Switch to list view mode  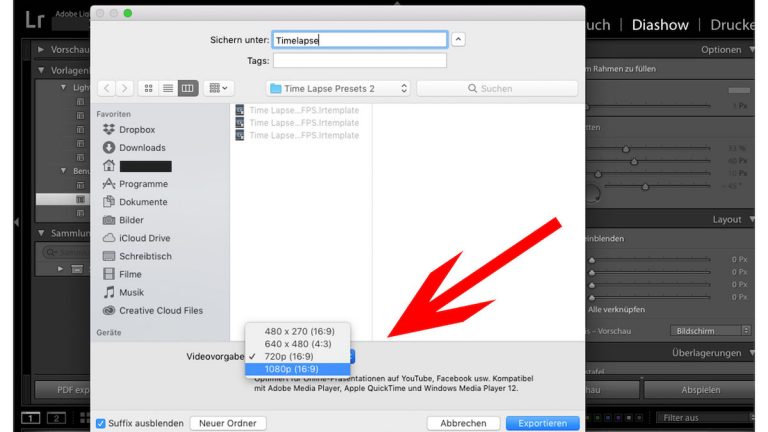tap(168, 88)
